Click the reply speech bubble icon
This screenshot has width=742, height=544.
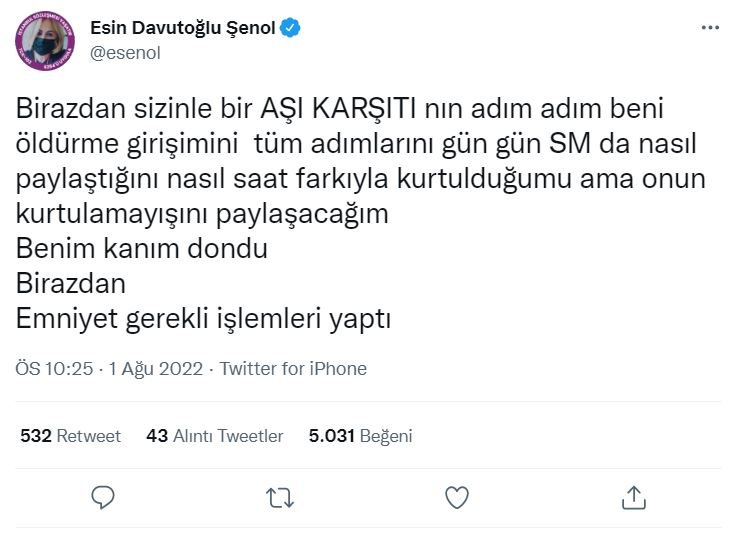[103, 497]
